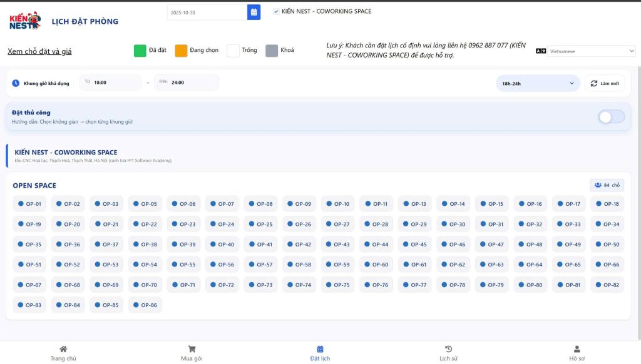The height and width of the screenshot is (364, 641).
Task: Select seat OP-63
Action: 492,265
